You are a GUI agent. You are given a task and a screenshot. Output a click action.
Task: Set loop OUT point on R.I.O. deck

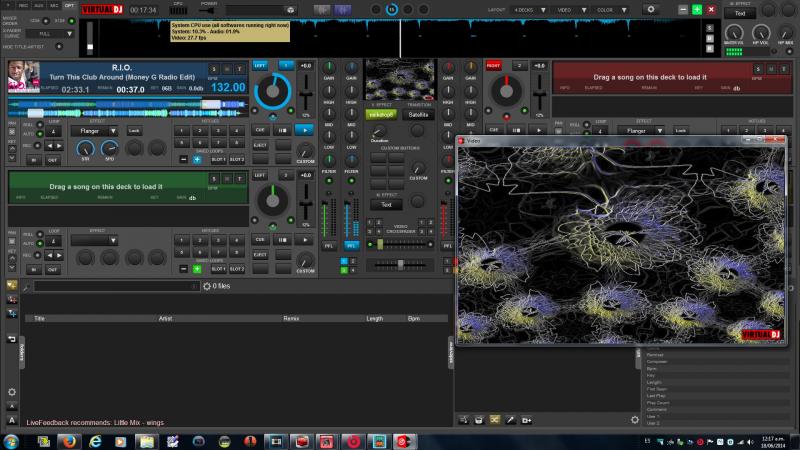(x=53, y=160)
